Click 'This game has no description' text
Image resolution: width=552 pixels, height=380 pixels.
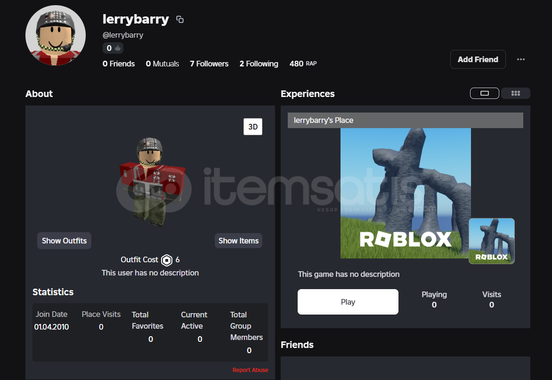[349, 274]
